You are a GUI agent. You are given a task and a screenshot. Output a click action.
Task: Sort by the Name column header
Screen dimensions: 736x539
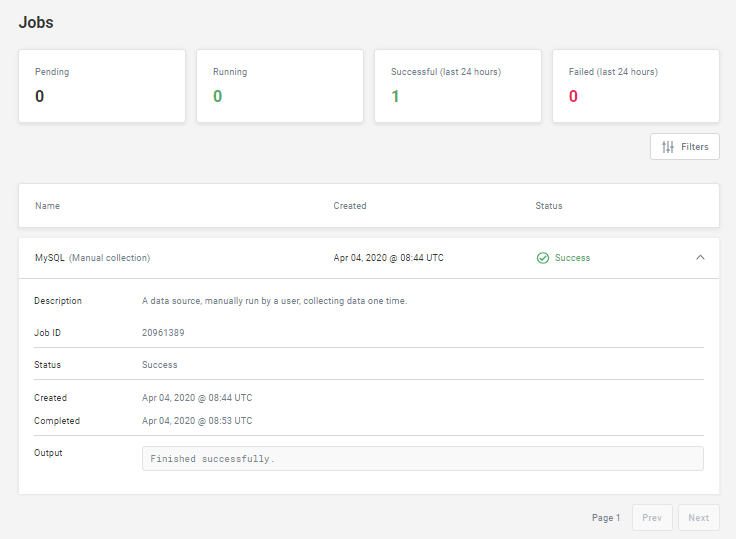click(x=48, y=206)
